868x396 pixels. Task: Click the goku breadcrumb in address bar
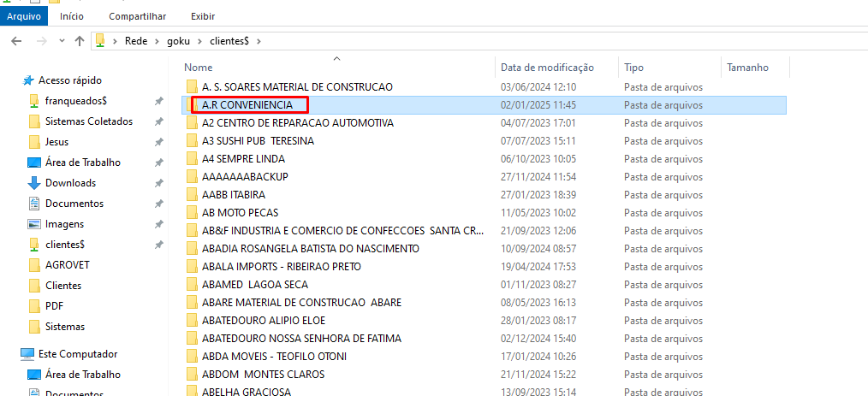point(178,41)
